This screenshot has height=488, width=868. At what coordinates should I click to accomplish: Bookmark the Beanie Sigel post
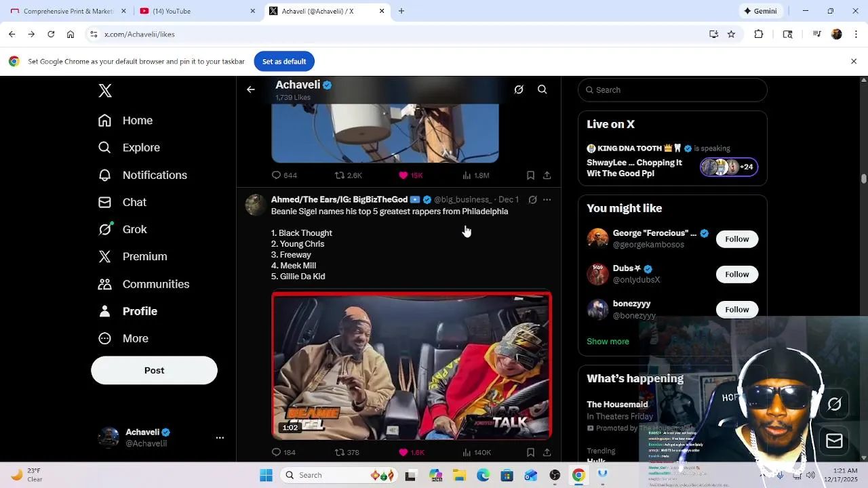pyautogui.click(x=530, y=452)
